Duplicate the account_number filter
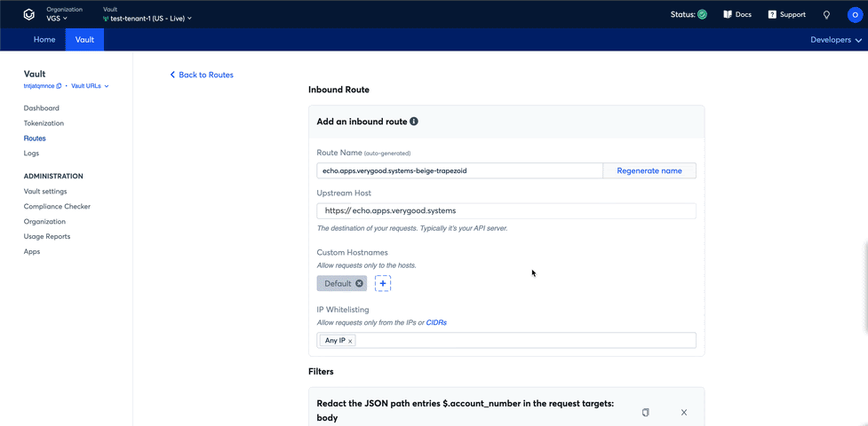This screenshot has height=426, width=868. point(646,412)
